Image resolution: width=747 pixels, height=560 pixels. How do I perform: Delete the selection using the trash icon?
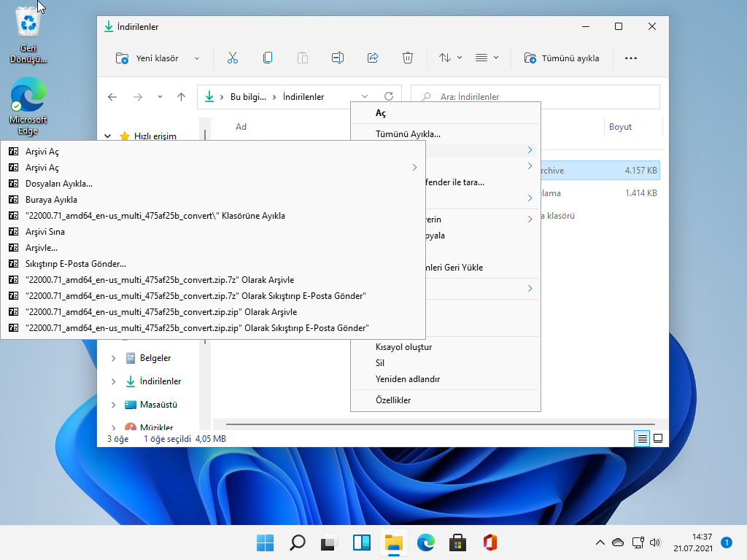[x=408, y=58]
